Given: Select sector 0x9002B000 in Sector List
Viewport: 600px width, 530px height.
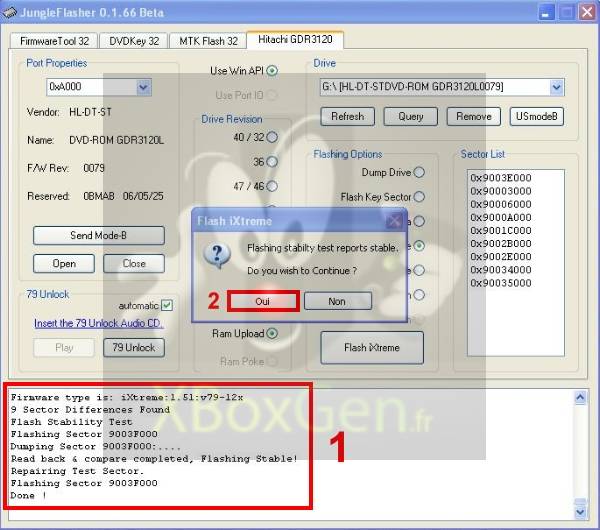Looking at the screenshot, I should click(501, 243).
